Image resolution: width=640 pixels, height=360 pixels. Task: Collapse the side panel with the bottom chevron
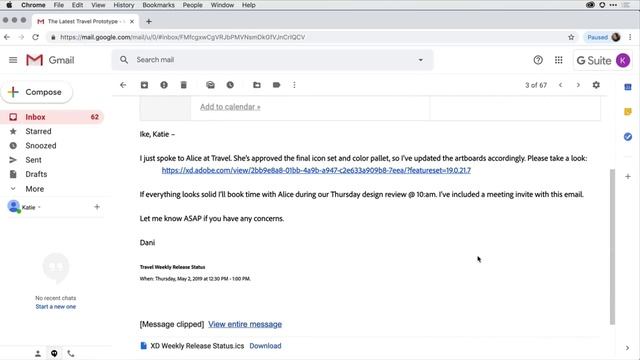click(x=627, y=348)
